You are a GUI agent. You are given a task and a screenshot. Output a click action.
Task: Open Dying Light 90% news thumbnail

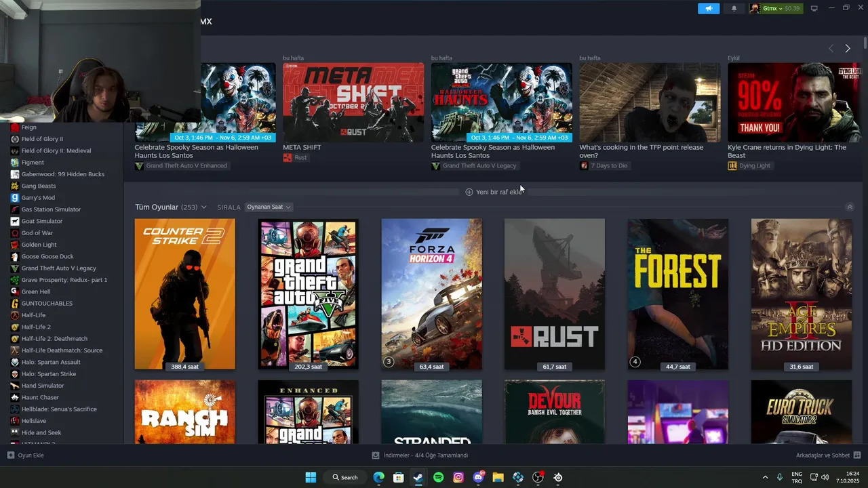tap(795, 102)
